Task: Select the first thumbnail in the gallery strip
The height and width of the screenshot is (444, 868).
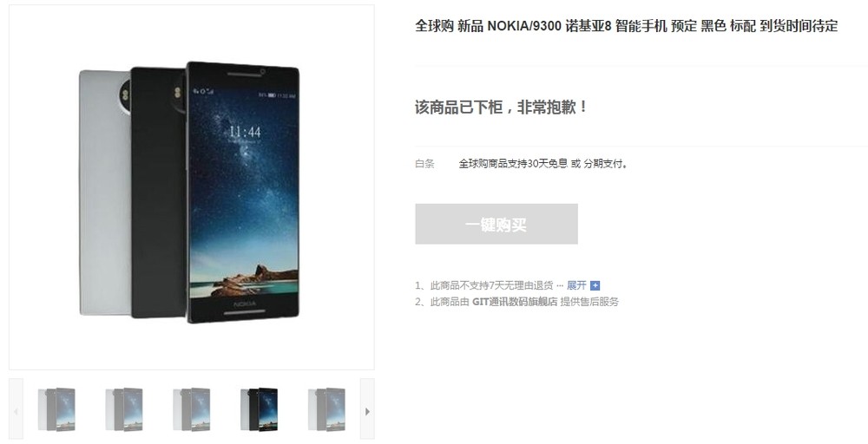Action: (56, 409)
